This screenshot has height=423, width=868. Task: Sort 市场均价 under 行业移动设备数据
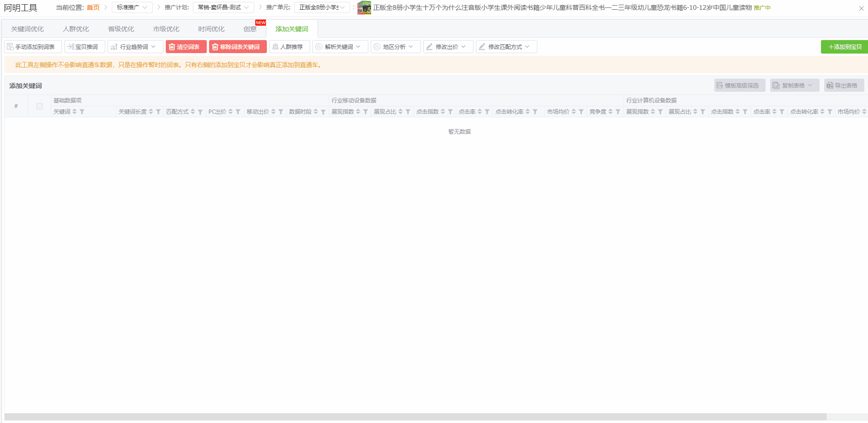point(574,112)
